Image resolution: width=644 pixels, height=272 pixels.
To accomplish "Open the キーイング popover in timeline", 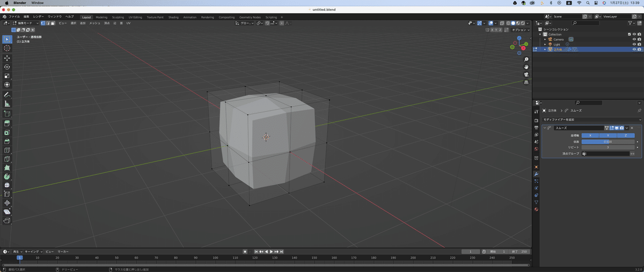I will click(33, 252).
